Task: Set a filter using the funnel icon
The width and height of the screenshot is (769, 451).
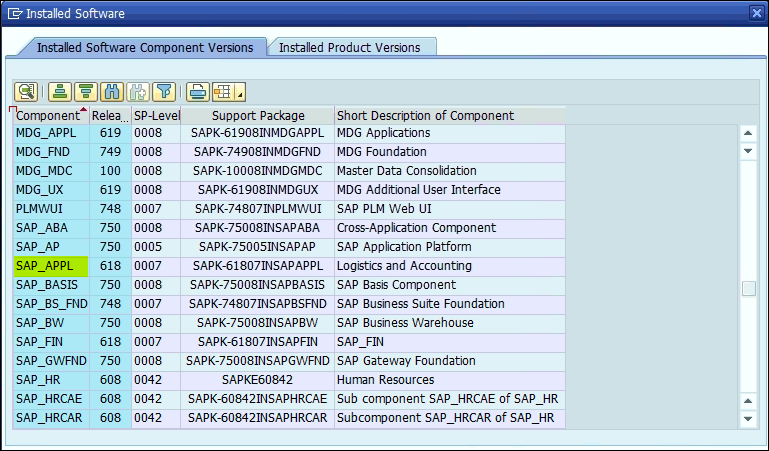Action: point(164,92)
